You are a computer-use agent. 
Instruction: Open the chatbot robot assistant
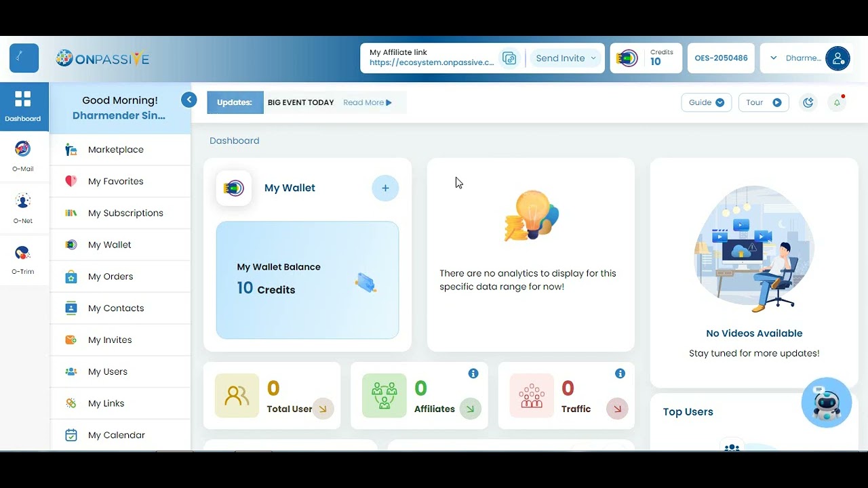point(826,403)
